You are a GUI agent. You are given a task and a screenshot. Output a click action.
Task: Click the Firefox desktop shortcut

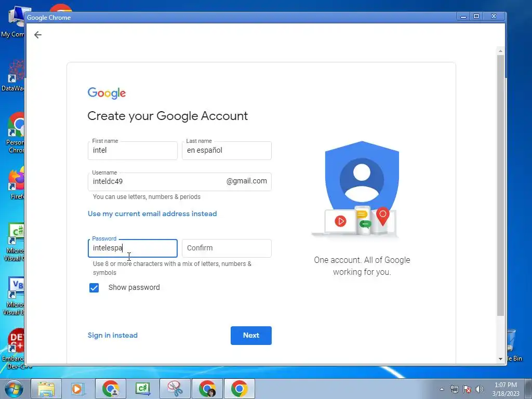pos(15,183)
